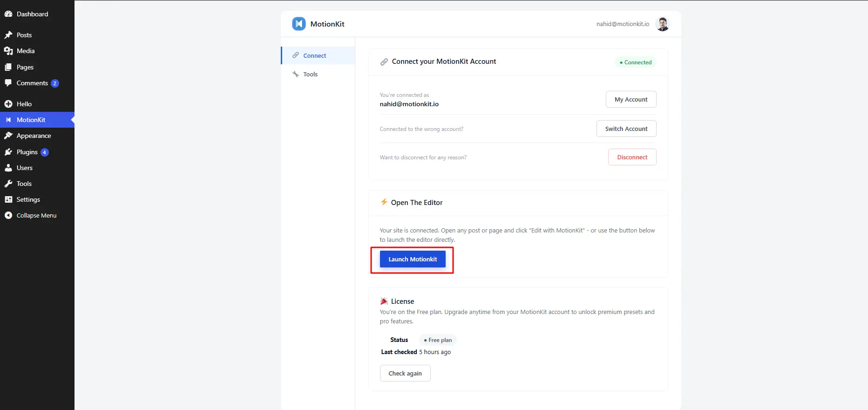Click the Media library icon
This screenshot has width=868, height=410.
[x=8, y=51]
